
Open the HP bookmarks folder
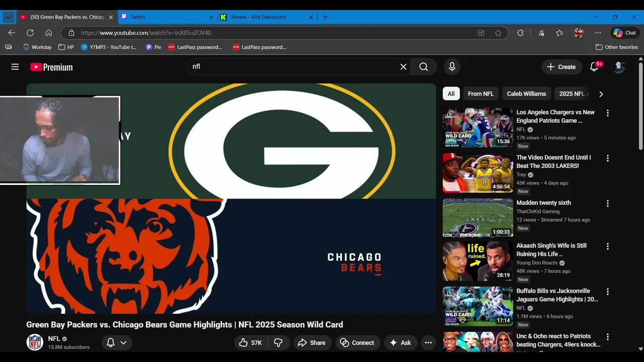[66, 47]
